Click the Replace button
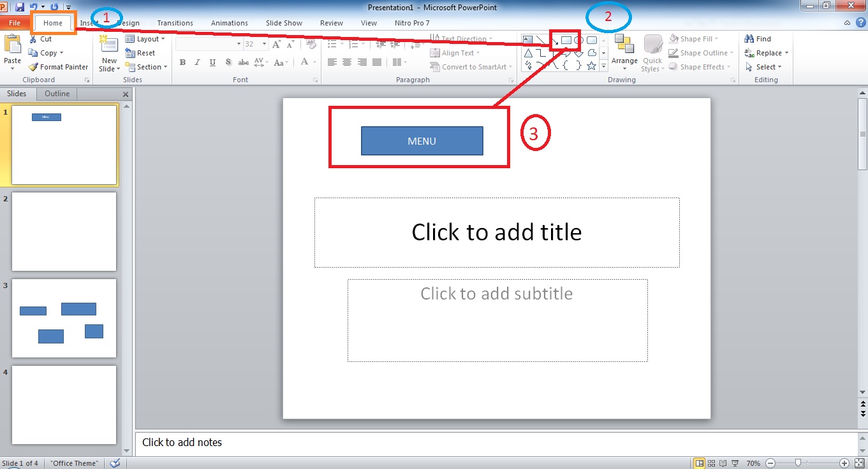Screen dimensions: 868x469 click(x=766, y=53)
